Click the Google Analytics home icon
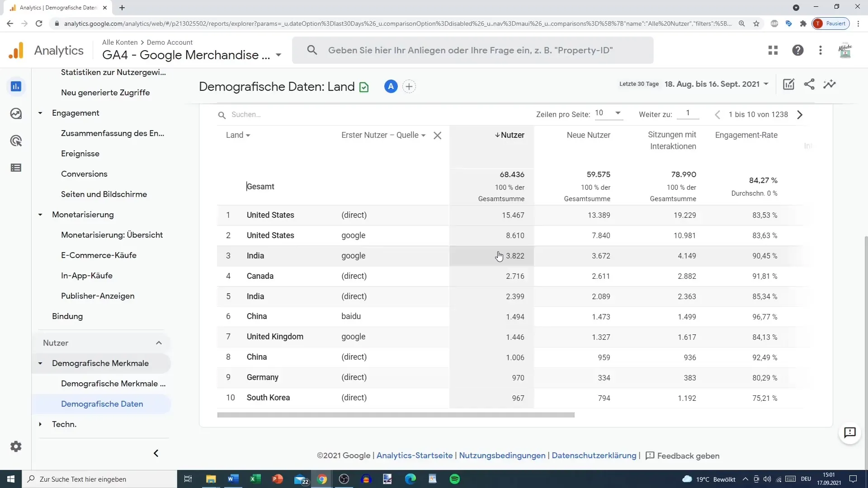 (16, 50)
